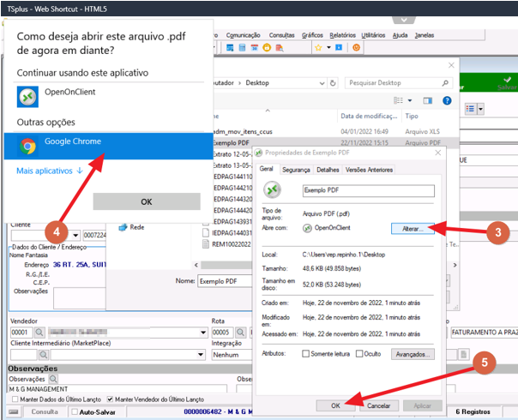The height and width of the screenshot is (420, 518).
Task: Click OK in the properties dialog
Action: pyautogui.click(x=335, y=405)
